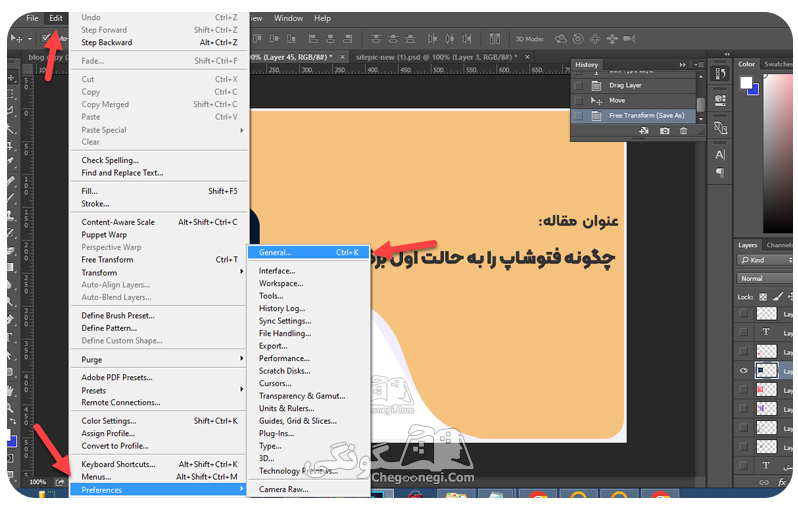
Task: Create new snapshot with the camera icon
Action: [665, 131]
